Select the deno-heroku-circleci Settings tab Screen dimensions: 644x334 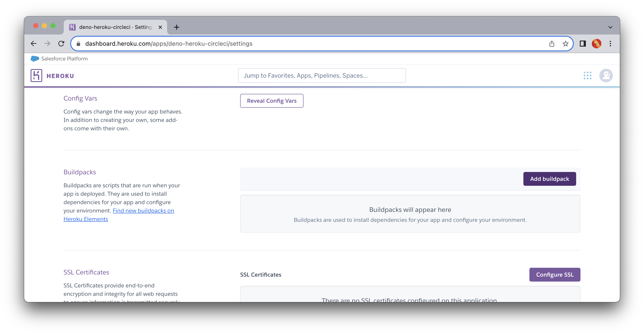click(x=115, y=27)
